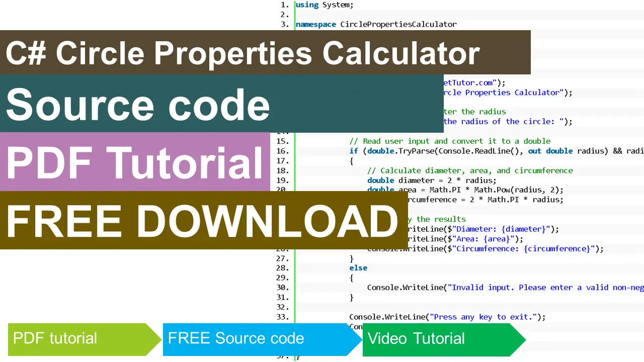
Task: Click the "if (double.TryParse(Console.ReadLine()" code line
Action: coord(497,151)
